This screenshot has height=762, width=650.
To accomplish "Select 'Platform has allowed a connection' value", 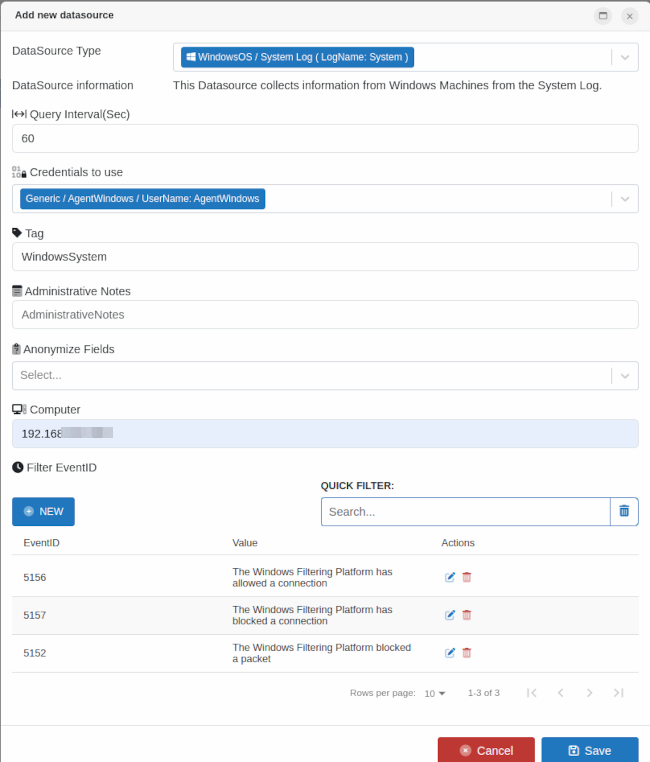I will point(312,577).
